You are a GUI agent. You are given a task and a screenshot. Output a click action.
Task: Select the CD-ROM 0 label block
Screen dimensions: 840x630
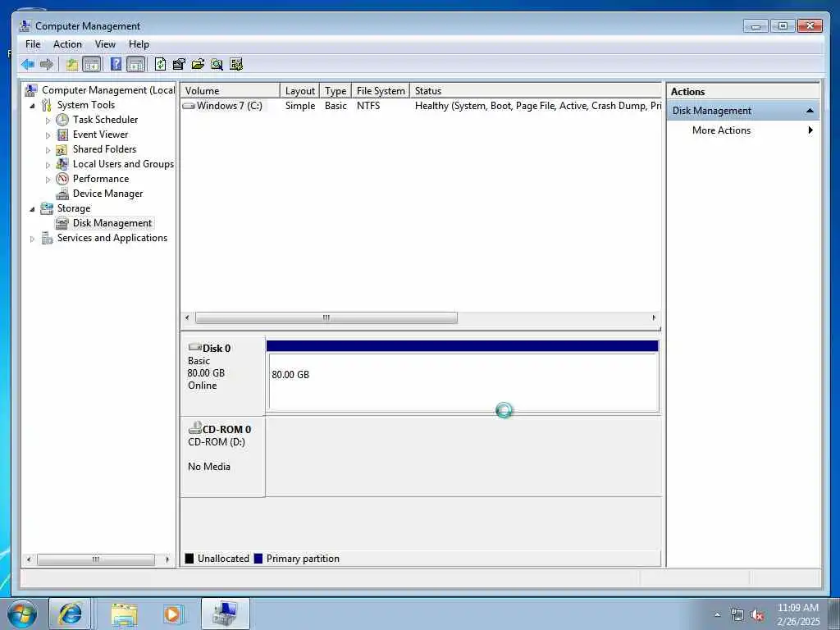click(x=222, y=457)
